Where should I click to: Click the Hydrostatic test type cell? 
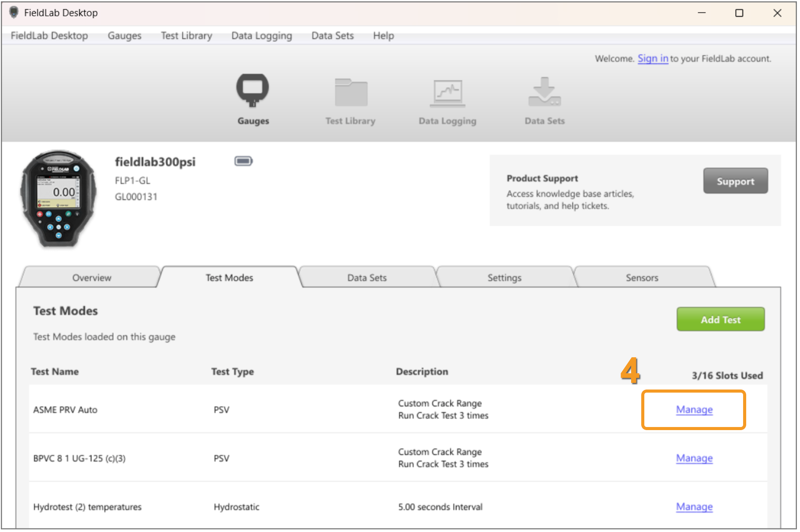click(236, 507)
